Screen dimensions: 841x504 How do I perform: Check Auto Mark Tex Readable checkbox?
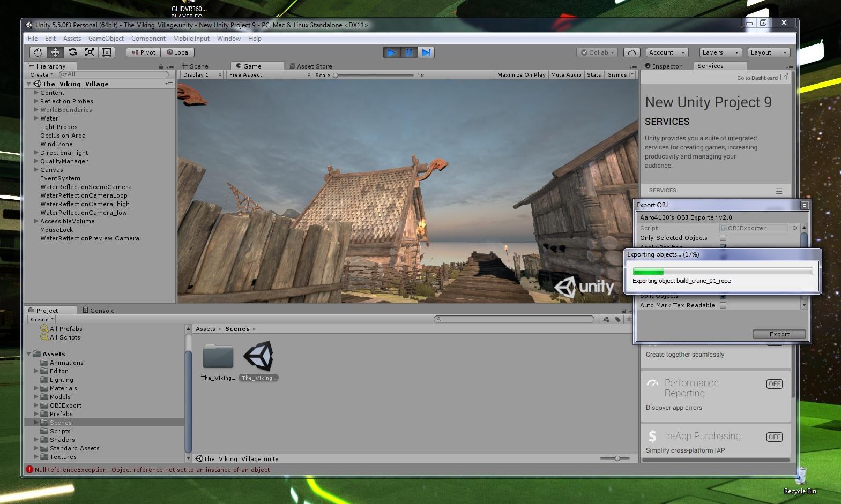click(x=723, y=305)
